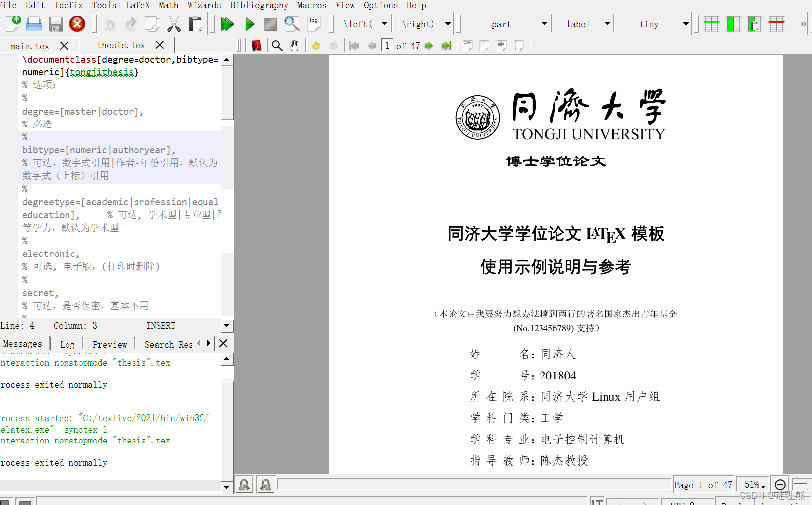Click the messages panel scrollbar up arrow

pos(227,358)
